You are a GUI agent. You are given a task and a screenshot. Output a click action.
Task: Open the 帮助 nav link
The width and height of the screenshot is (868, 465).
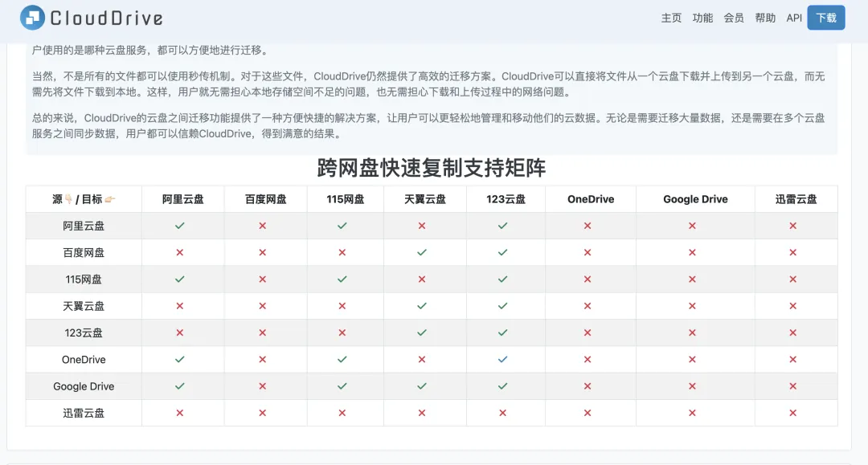point(765,18)
